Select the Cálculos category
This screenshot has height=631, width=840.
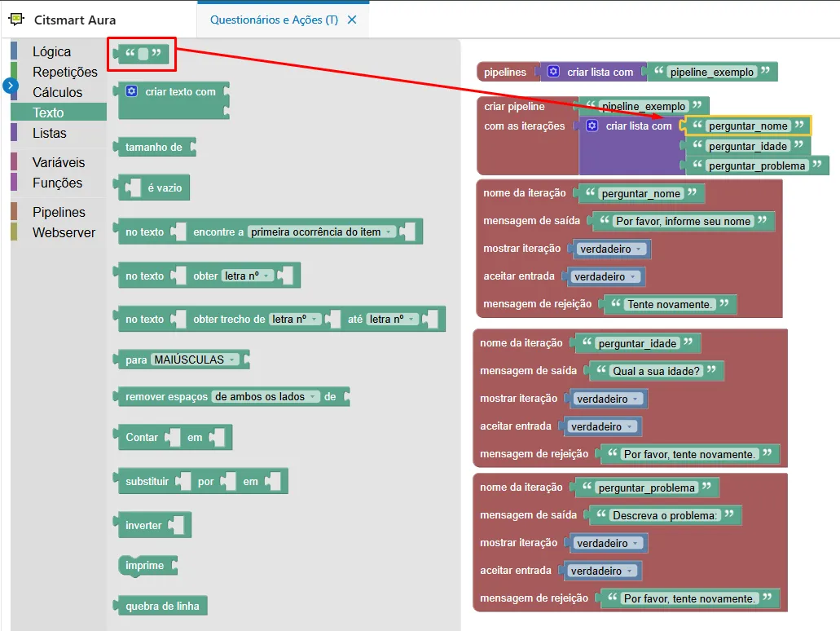[x=57, y=92]
